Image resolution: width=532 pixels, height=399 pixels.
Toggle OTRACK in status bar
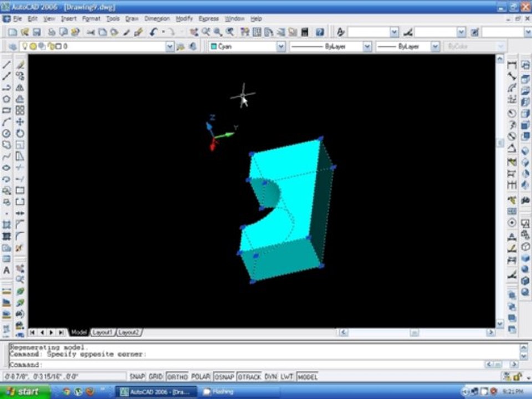point(249,377)
